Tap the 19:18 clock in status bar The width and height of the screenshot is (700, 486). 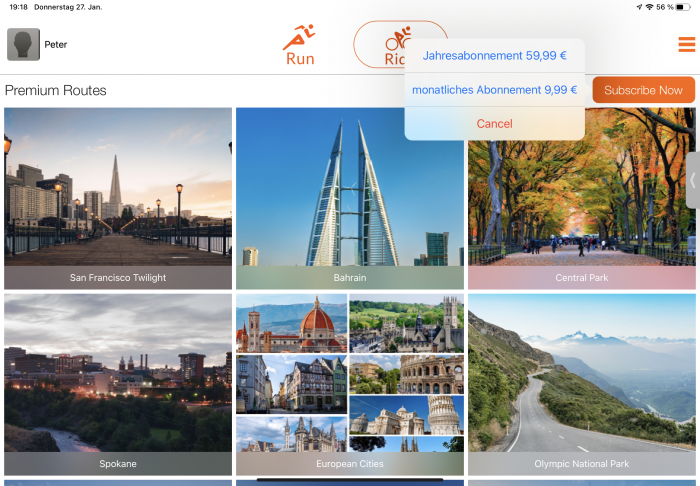click(18, 7)
